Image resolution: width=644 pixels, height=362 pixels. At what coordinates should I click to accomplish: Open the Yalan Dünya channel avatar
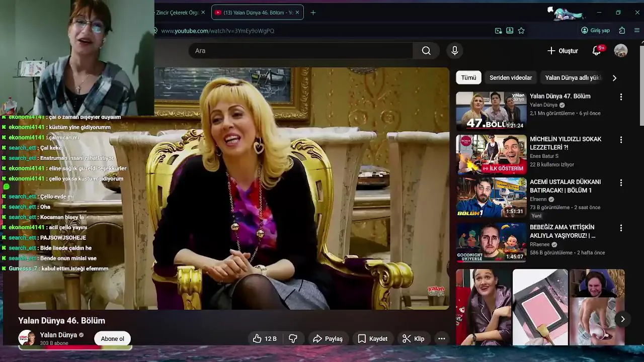coord(26,338)
